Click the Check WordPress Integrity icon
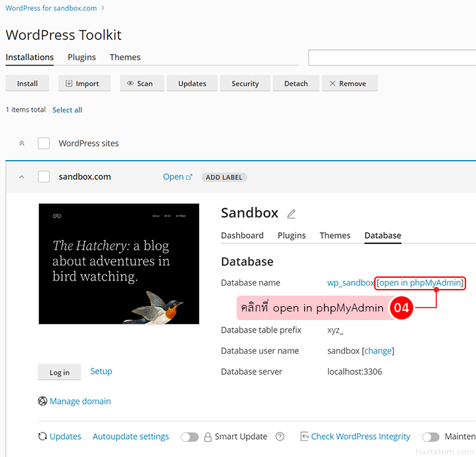This screenshot has width=476, height=457. coord(304,436)
